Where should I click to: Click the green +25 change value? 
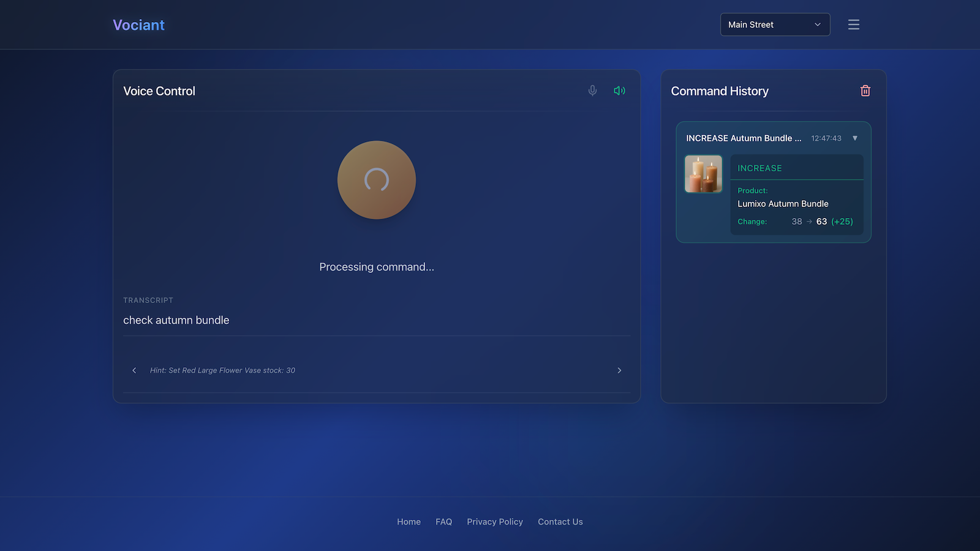point(842,222)
